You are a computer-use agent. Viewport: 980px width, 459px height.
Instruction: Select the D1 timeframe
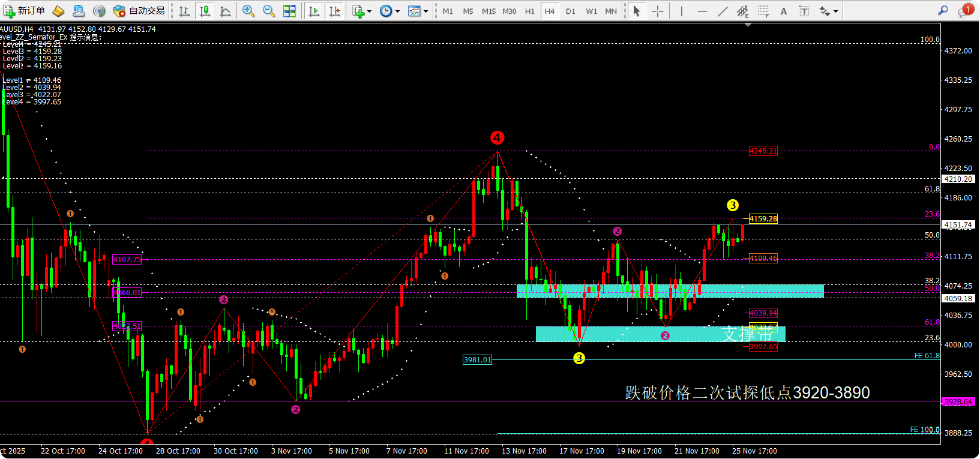tap(570, 11)
